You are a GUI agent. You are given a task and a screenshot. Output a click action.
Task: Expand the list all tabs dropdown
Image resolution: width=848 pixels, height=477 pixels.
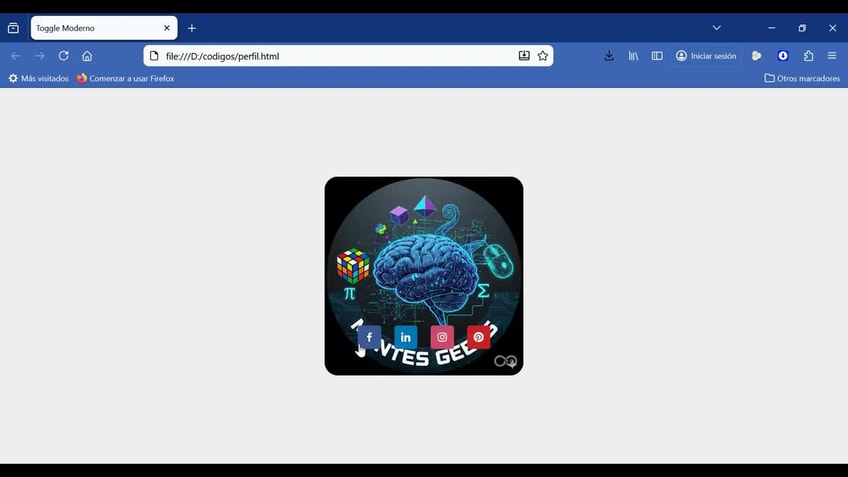coord(717,28)
